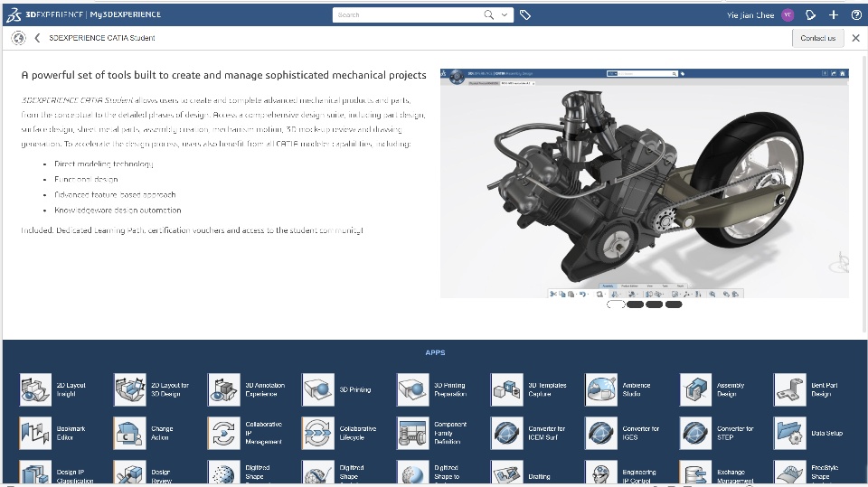Go back using the left chevron
This screenshot has width=868, height=487.
37,38
